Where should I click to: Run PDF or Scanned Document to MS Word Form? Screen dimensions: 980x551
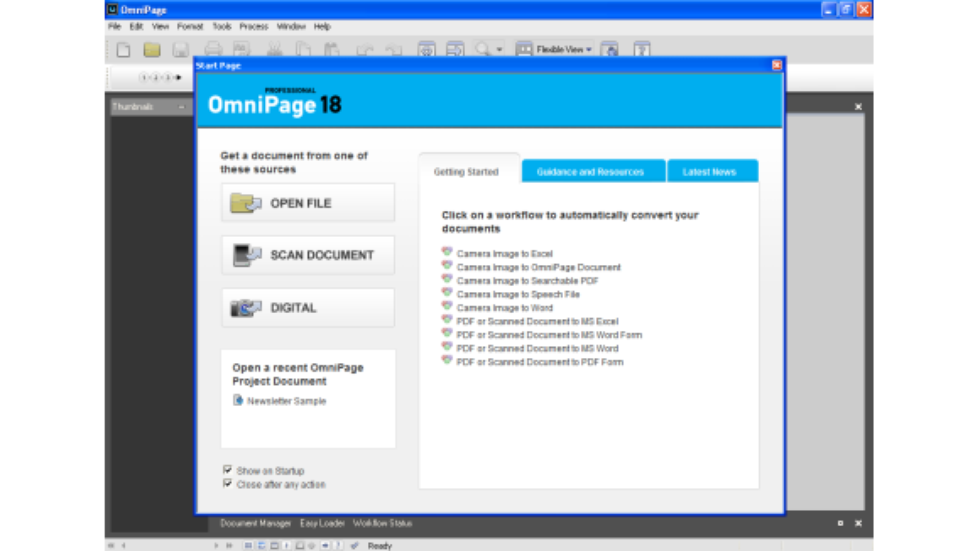[549, 335]
